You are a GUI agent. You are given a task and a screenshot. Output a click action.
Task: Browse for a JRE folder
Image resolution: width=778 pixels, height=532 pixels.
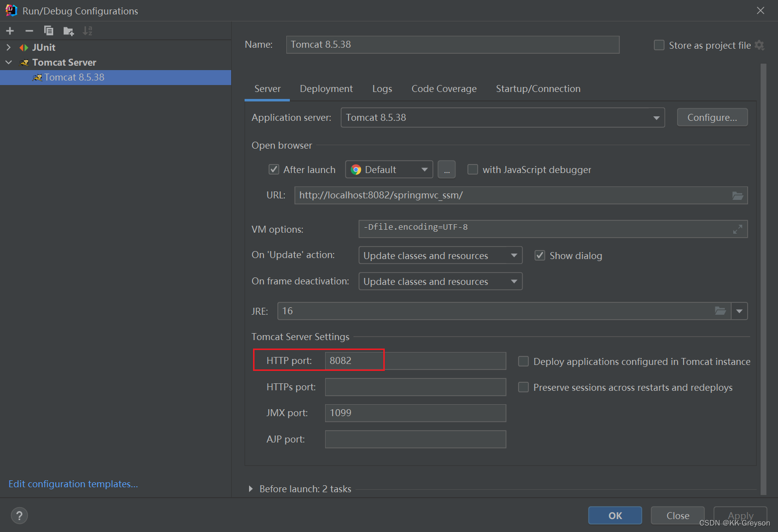720,311
